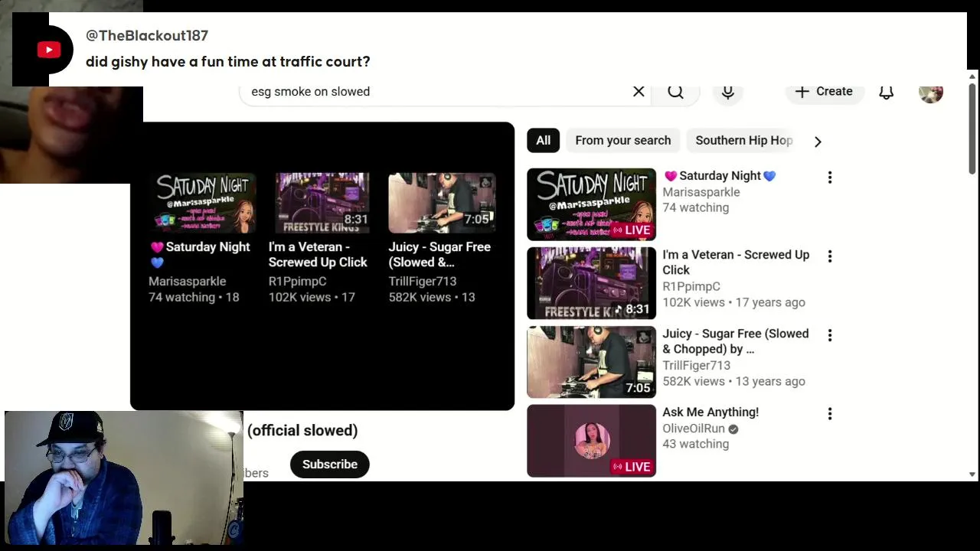
Task: Click '43 watching' text
Action: (695, 444)
